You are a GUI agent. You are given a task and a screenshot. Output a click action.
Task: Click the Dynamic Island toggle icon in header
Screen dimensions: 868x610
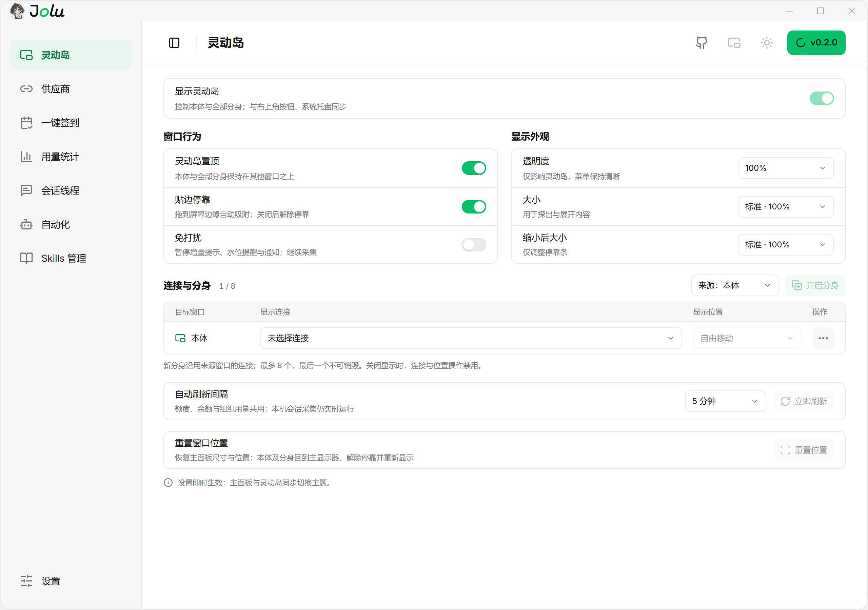(x=734, y=43)
